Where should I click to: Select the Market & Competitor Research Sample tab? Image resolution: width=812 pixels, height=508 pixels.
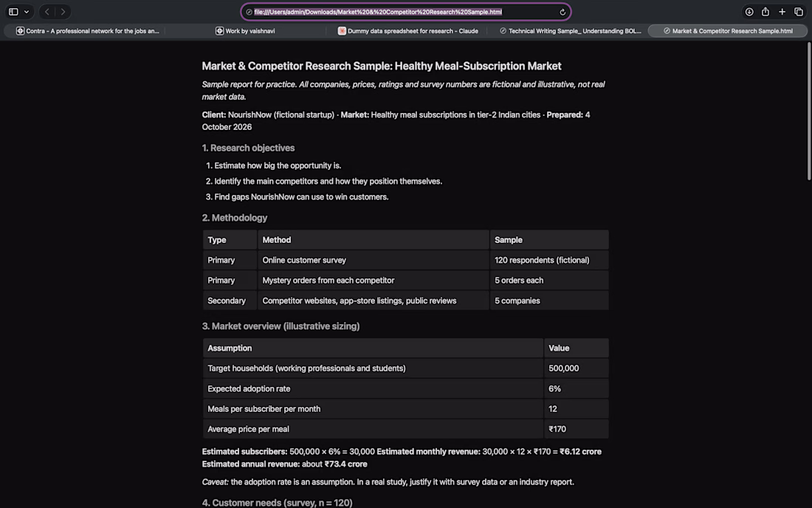click(x=728, y=31)
